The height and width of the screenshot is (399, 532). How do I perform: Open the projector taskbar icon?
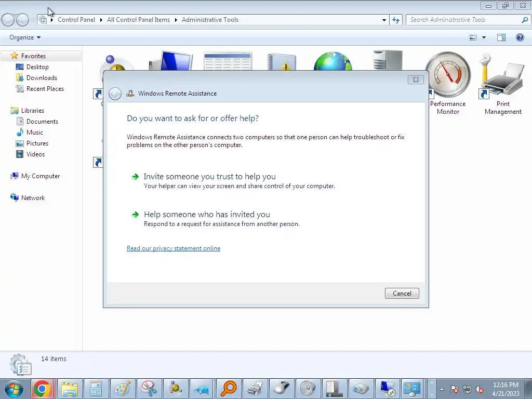[x=361, y=389]
